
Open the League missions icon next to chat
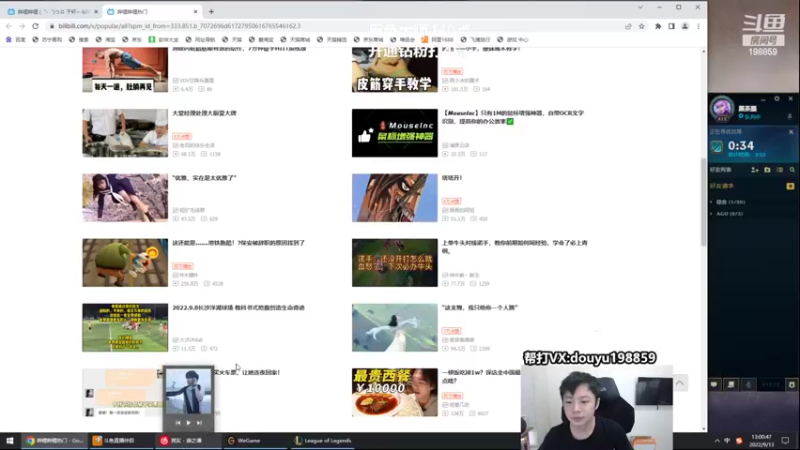click(731, 385)
